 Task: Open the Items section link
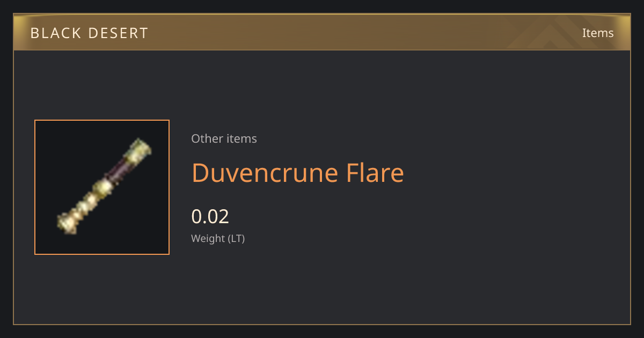tap(598, 33)
